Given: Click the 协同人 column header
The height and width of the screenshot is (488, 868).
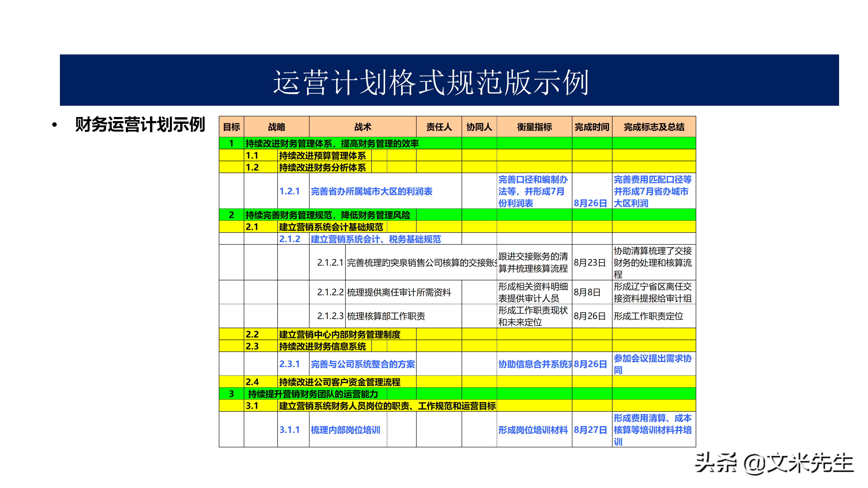Looking at the screenshot, I should (479, 127).
